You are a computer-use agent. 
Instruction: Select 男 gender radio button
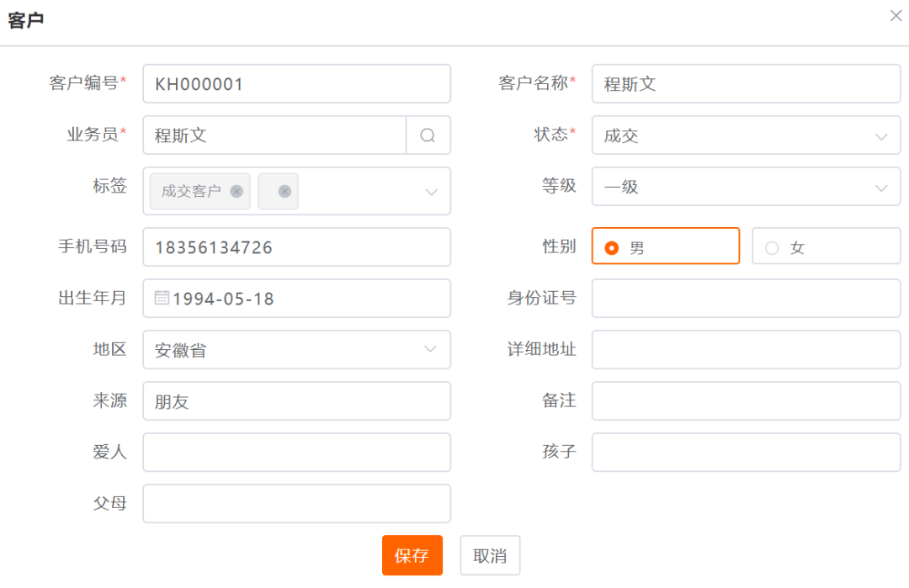click(612, 248)
